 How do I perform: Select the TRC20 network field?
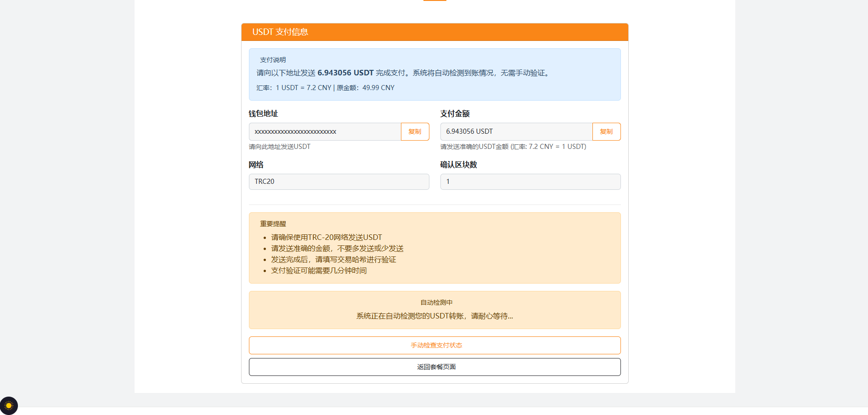[339, 182]
